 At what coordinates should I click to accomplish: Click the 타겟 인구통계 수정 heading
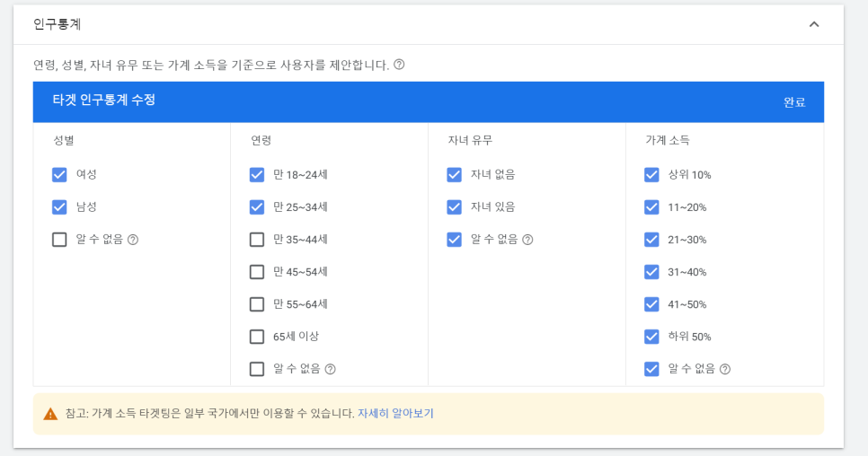click(x=104, y=100)
